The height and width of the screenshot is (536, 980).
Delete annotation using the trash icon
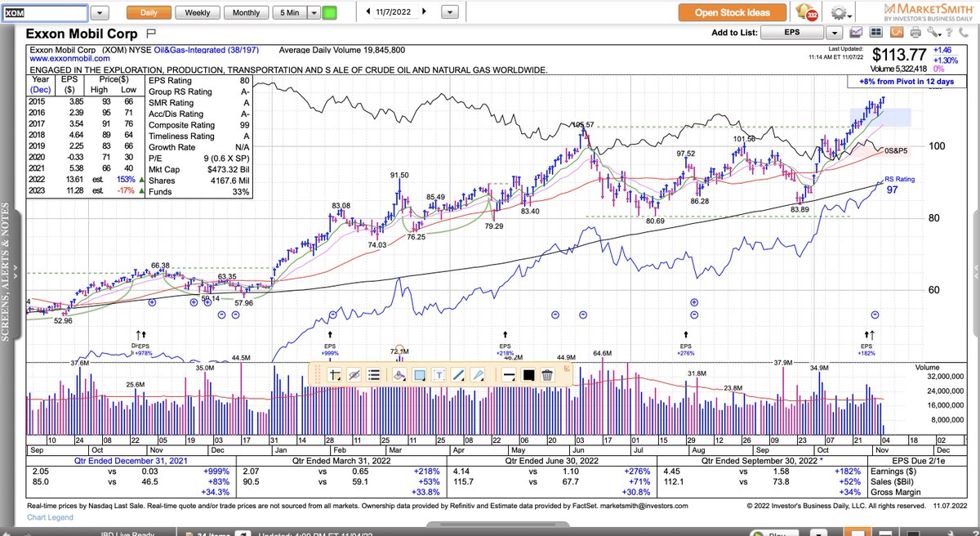(x=547, y=375)
